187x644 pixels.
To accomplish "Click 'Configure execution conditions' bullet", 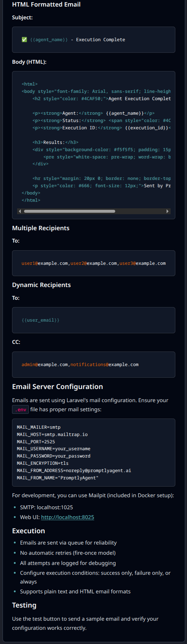I will tap(95, 577).
